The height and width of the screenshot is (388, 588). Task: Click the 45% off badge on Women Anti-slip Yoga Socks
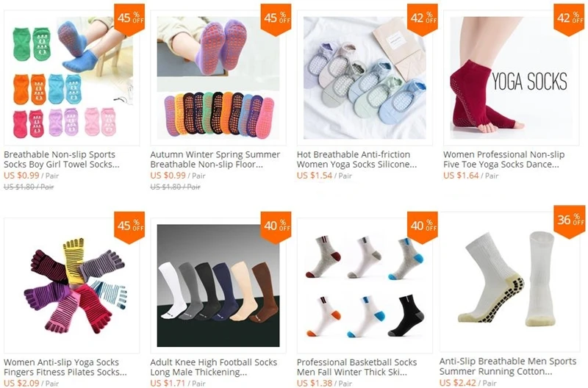pos(129,228)
